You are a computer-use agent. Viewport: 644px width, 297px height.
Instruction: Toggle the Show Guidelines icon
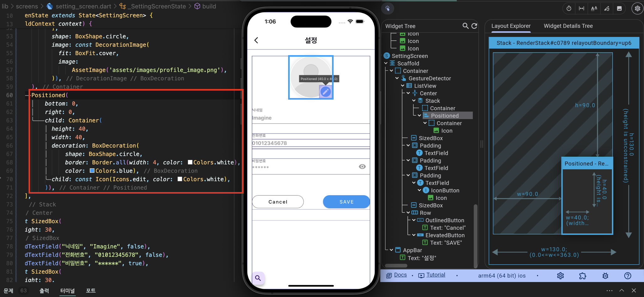[x=581, y=8]
